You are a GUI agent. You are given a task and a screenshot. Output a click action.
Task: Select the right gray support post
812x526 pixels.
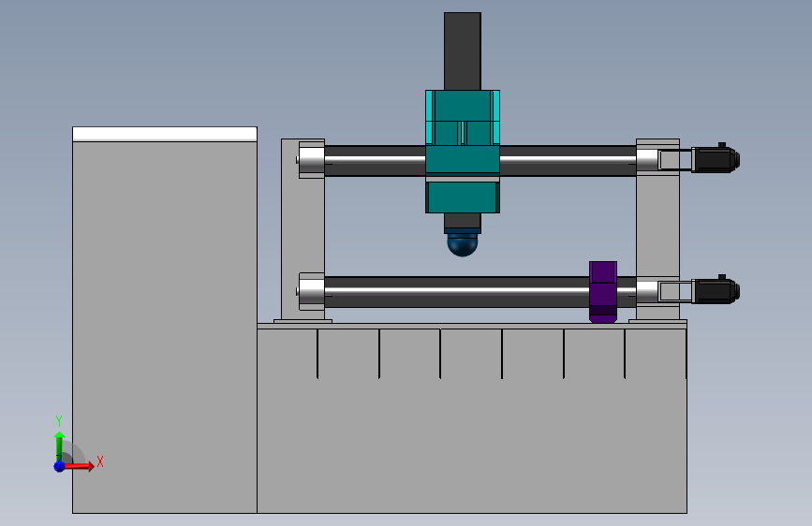click(x=657, y=227)
